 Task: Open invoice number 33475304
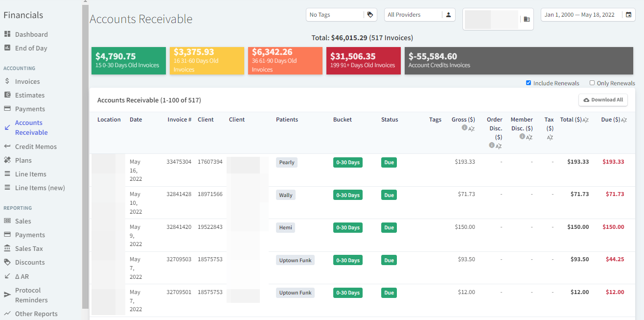(179, 161)
